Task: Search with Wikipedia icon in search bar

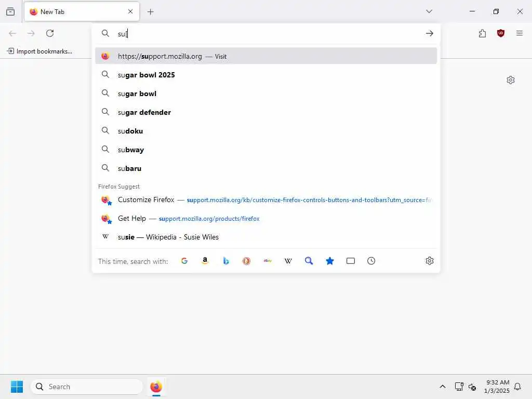Action: coord(288,261)
